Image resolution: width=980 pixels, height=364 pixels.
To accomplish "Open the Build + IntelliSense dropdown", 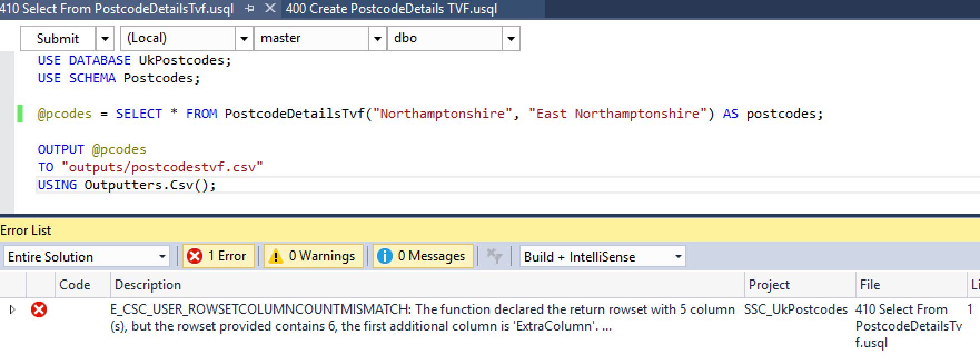I will tap(678, 257).
